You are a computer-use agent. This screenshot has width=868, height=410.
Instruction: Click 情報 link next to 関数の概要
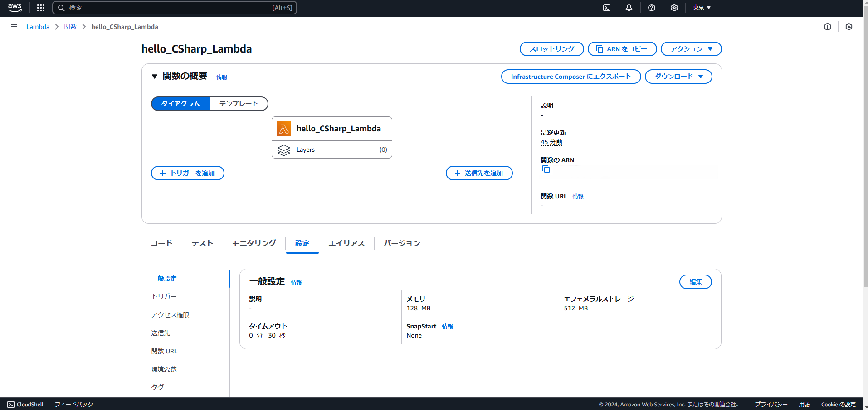click(222, 77)
